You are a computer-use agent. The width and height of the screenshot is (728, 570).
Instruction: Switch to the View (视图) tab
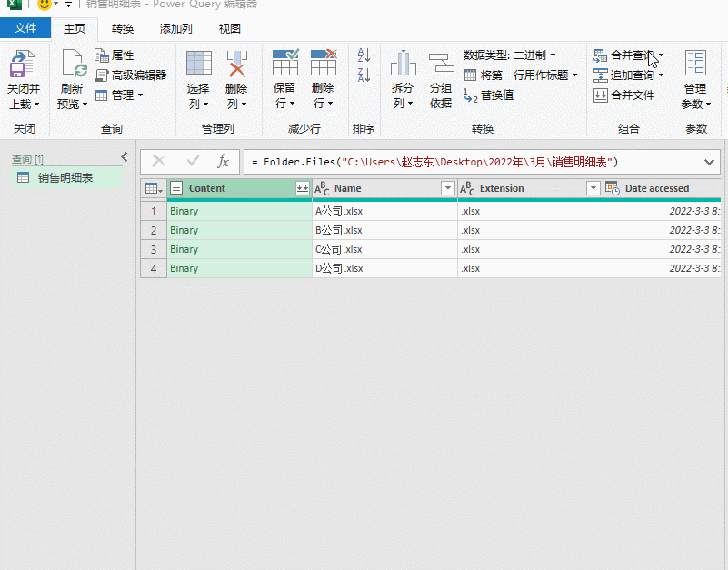[x=230, y=29]
